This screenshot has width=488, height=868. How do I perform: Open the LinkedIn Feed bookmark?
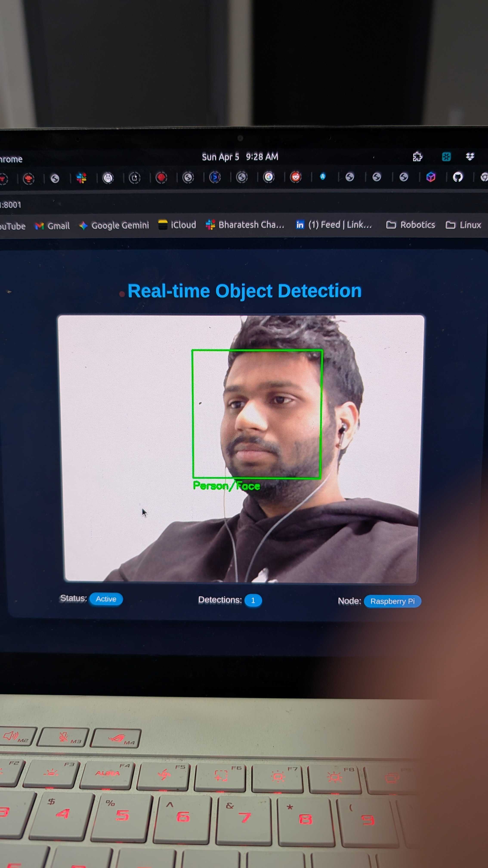334,225
